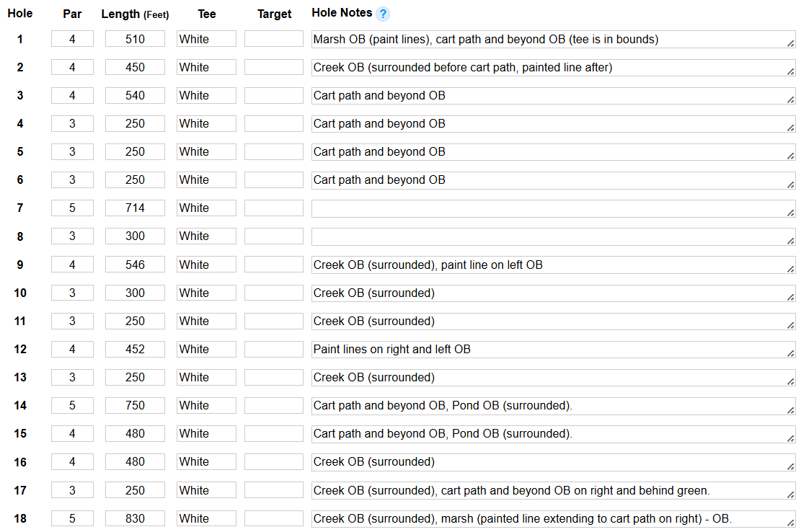This screenshot has width=801, height=532.
Task: Click the Target field for hole 18
Action: coord(274,518)
